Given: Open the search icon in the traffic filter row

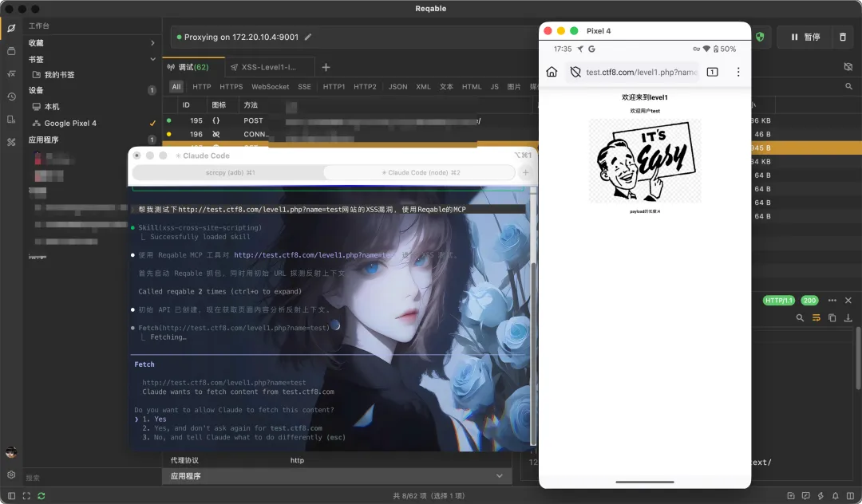Looking at the screenshot, I should click(848, 86).
